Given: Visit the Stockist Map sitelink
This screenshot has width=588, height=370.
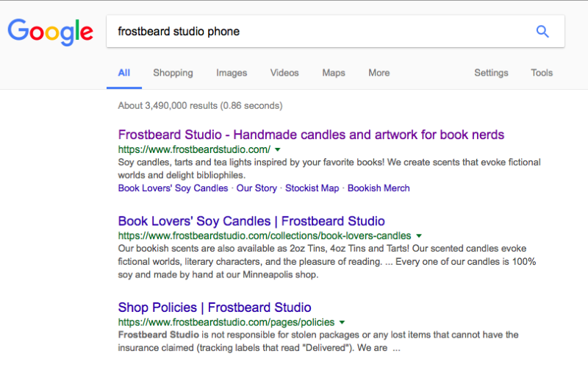Looking at the screenshot, I should [x=312, y=188].
